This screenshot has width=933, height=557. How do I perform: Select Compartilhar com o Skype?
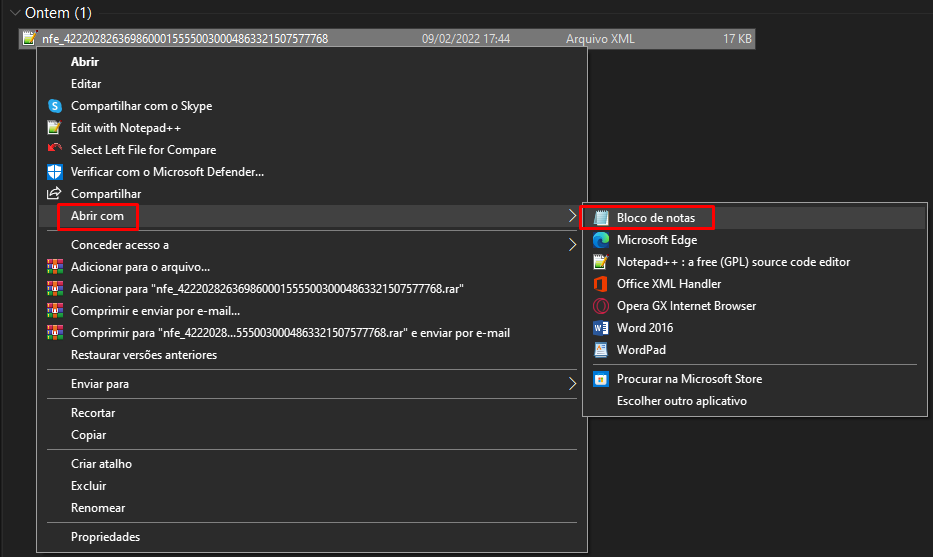tap(142, 106)
